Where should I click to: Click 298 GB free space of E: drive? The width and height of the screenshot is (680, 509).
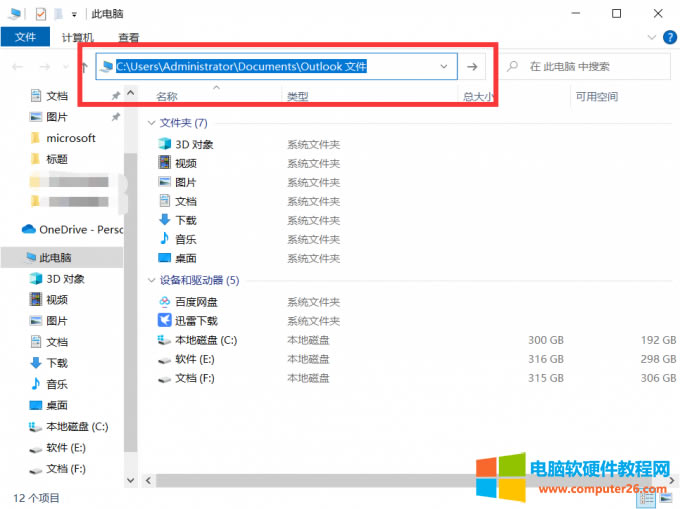pos(658,359)
